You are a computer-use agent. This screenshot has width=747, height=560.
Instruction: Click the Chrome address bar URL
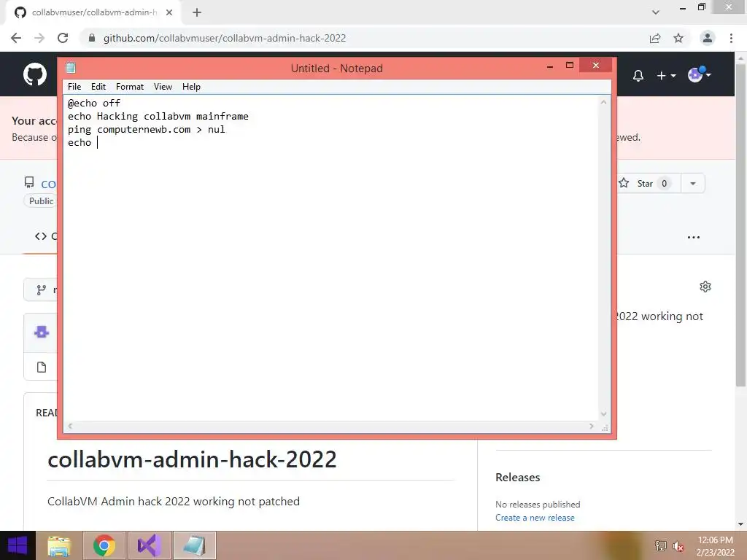click(x=225, y=38)
